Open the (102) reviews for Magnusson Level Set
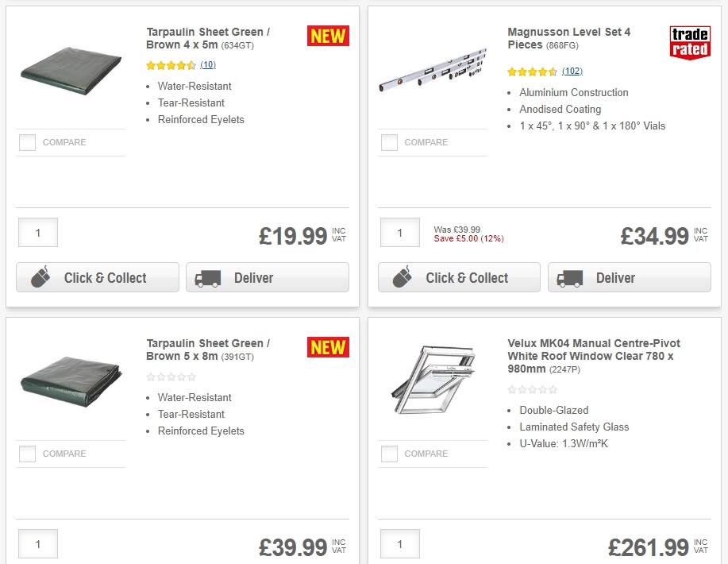Image resolution: width=728 pixels, height=564 pixels. point(570,71)
